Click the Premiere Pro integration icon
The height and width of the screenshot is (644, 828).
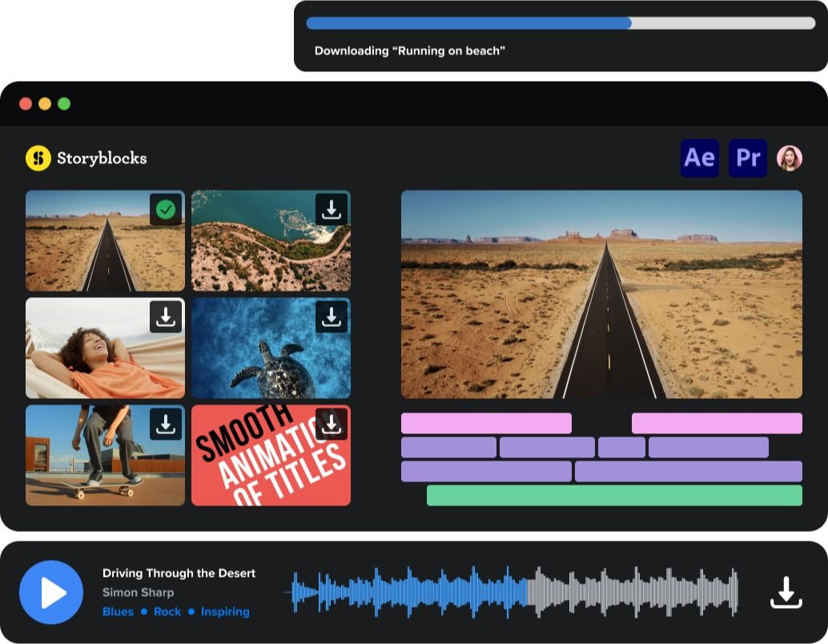(x=747, y=158)
